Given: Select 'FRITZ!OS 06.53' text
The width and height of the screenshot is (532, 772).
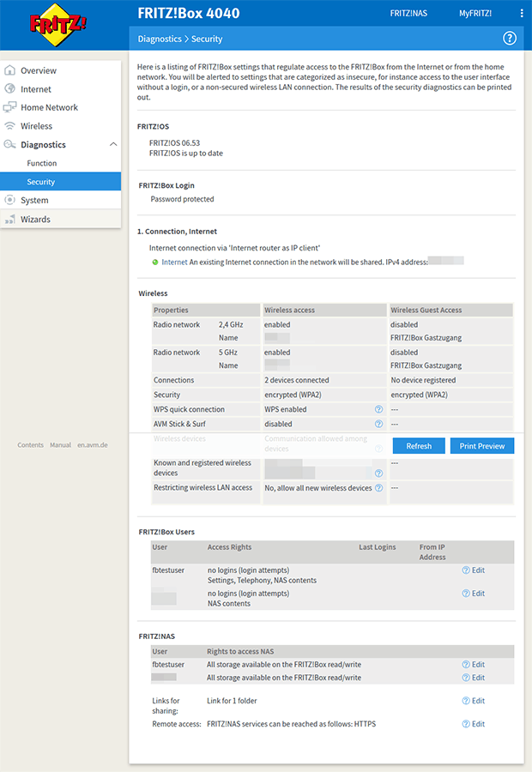Looking at the screenshot, I should tap(174, 142).
